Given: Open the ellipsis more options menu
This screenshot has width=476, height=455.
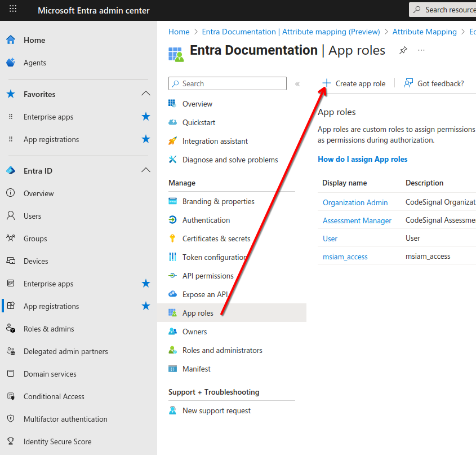Looking at the screenshot, I should coord(421,50).
